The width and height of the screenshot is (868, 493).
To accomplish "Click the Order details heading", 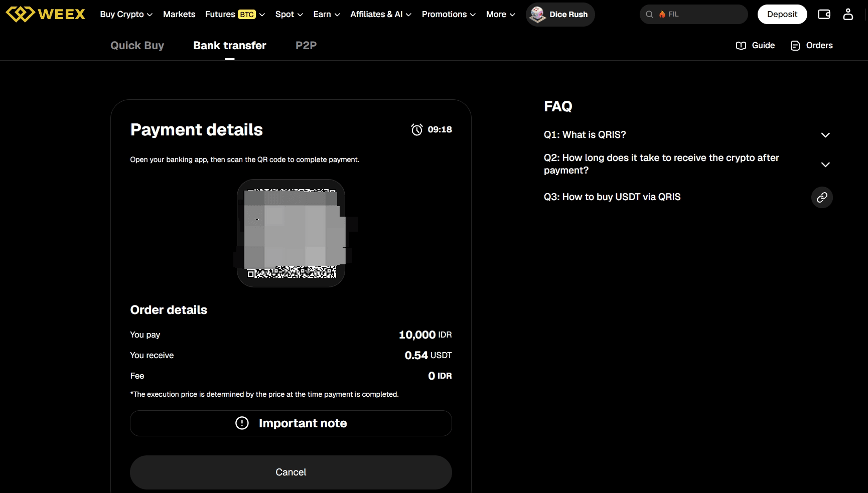I will (x=169, y=310).
